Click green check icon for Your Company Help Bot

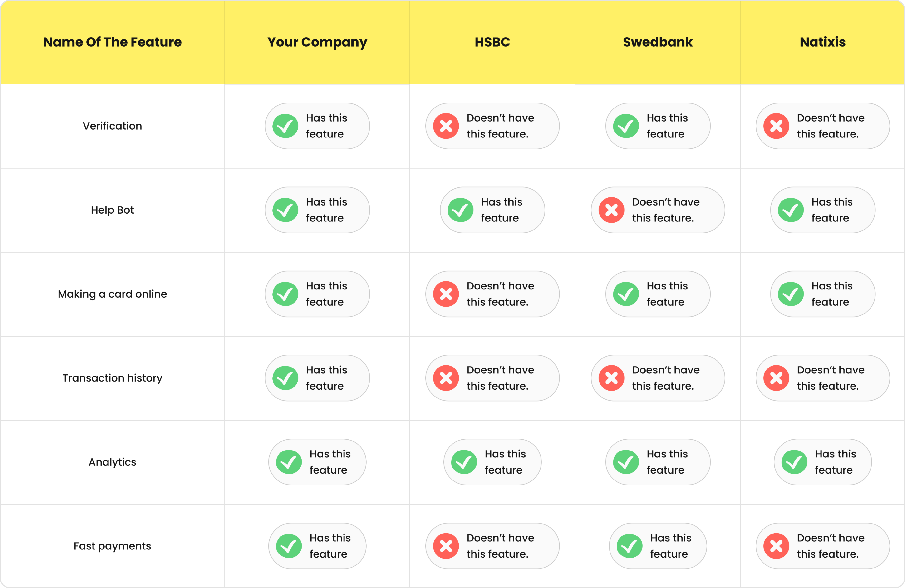coord(285,210)
